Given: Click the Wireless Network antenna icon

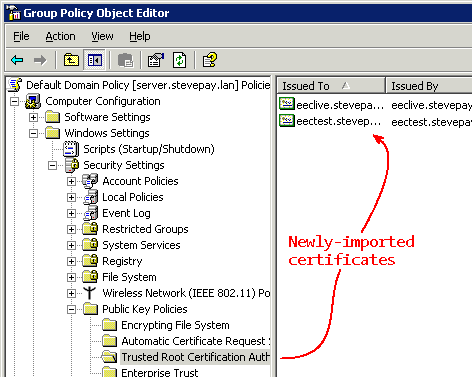Looking at the screenshot, I should click(89, 293).
